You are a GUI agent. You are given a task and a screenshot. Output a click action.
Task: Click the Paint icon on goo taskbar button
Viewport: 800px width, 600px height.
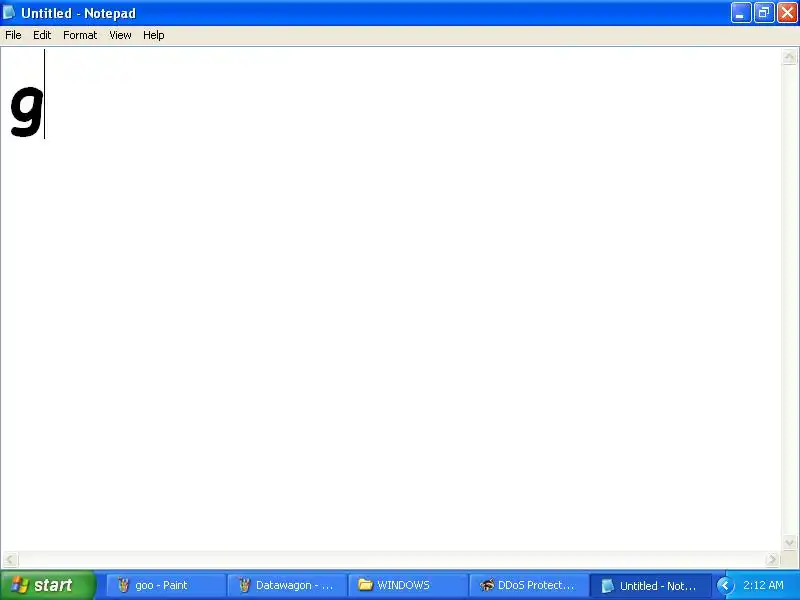pyautogui.click(x=123, y=585)
